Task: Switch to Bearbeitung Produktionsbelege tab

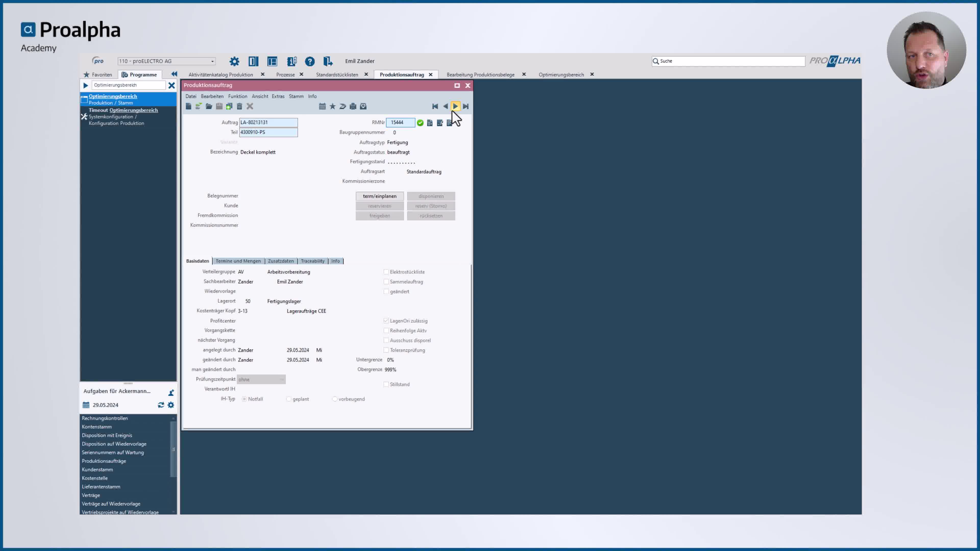Action: click(481, 74)
